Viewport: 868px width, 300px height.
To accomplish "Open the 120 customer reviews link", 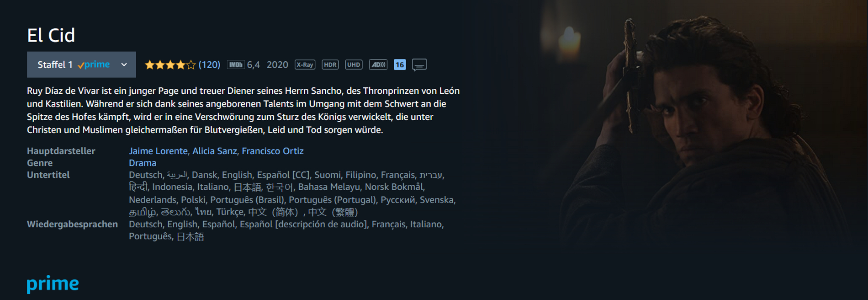I will coord(209,64).
